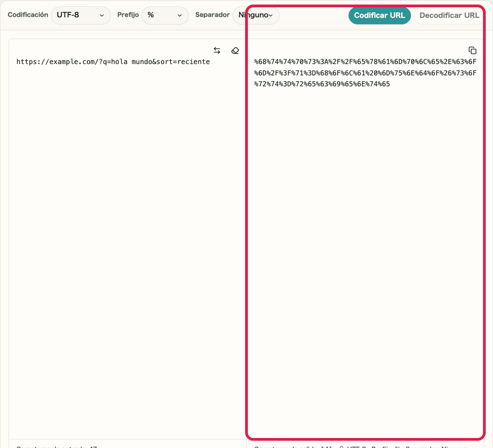Click the percent-encoded output text
This screenshot has width=493, height=448.
[364, 72]
